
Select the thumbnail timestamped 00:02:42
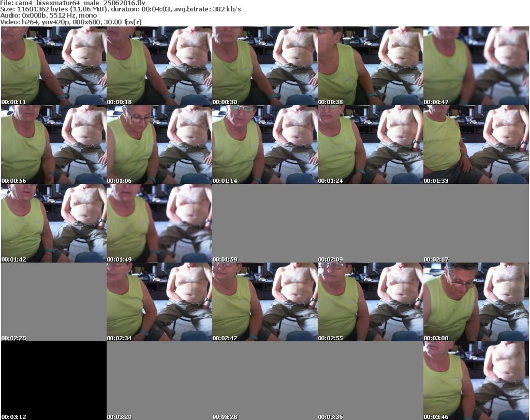point(265,302)
